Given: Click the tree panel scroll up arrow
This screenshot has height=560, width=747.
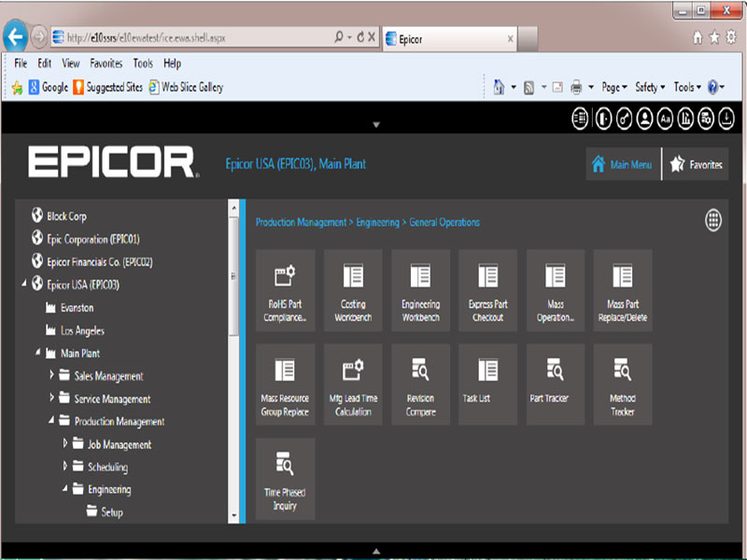Looking at the screenshot, I should pos(233,208).
